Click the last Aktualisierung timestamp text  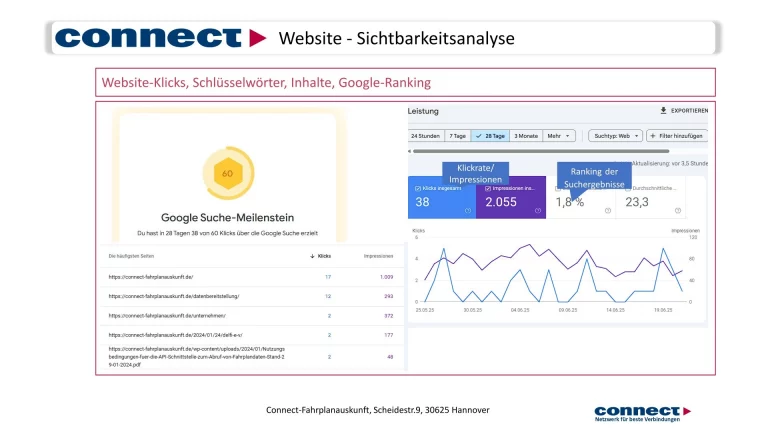(x=669, y=164)
